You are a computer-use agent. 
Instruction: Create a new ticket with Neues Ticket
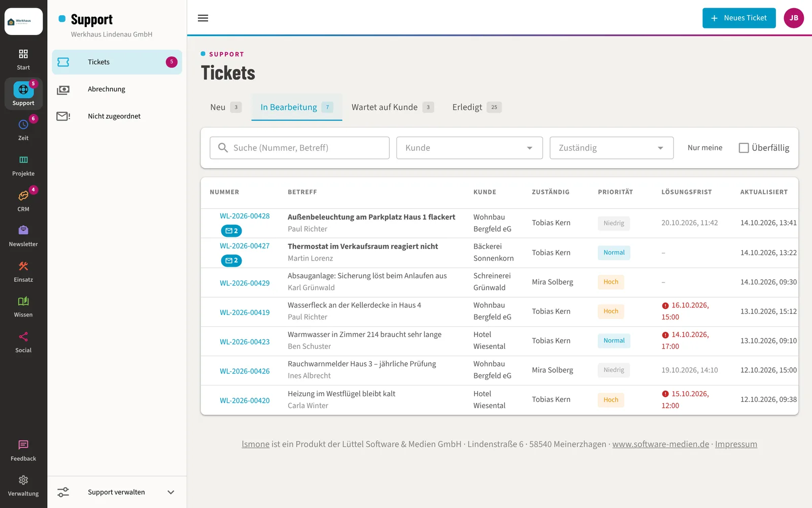tap(739, 18)
